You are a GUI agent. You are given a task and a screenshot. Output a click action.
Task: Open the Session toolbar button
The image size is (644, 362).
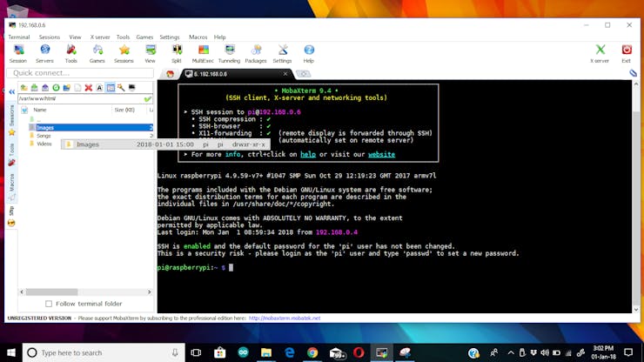coord(18,54)
